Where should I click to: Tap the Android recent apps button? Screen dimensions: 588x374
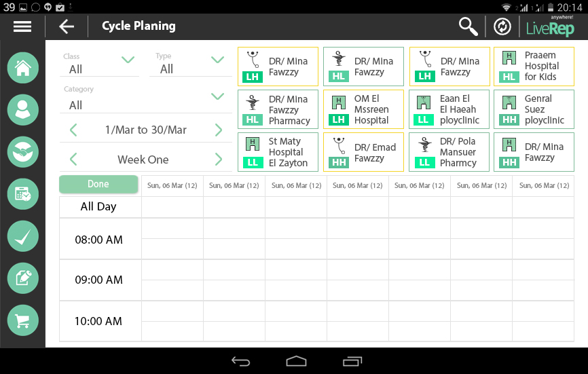(352, 361)
